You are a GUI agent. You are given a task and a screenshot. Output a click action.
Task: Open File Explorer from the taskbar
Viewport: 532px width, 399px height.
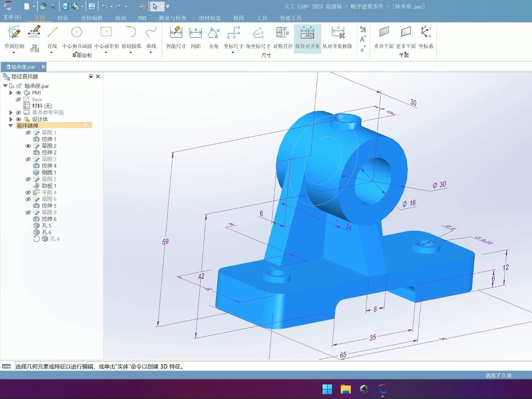click(346, 389)
